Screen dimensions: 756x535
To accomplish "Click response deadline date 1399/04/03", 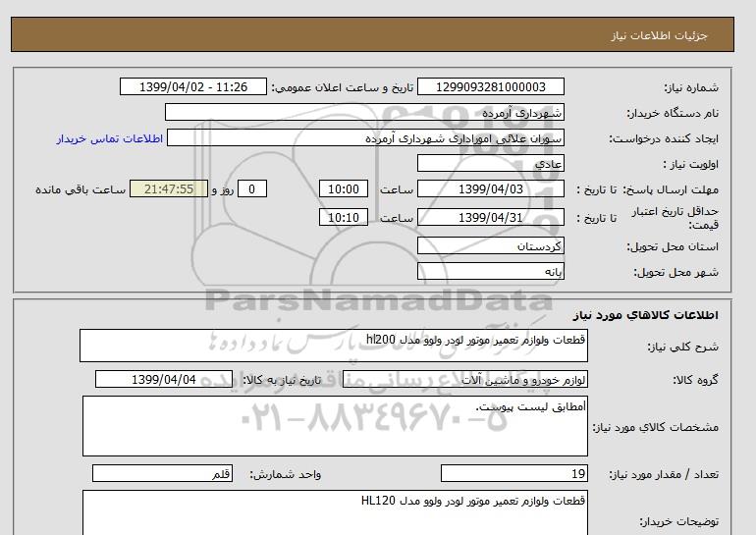I will (490, 188).
